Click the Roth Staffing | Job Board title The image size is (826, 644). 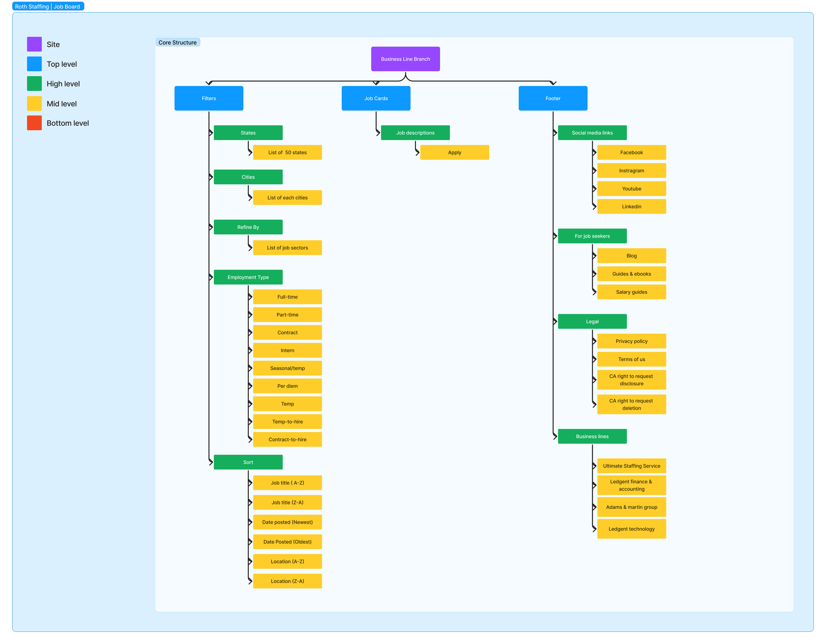coord(48,6)
